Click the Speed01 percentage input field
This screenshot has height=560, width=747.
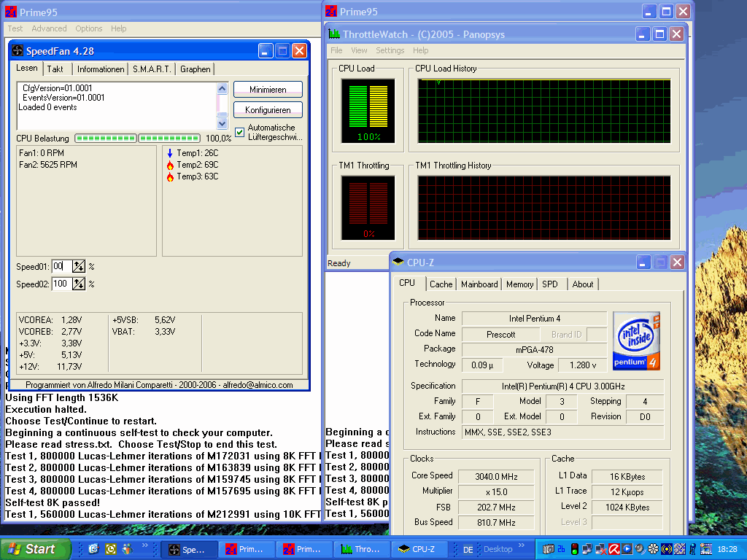pos(61,266)
